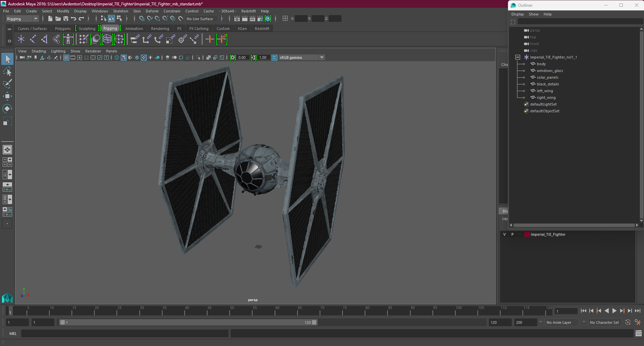Pick the Paint Selection tool

pos(7,84)
